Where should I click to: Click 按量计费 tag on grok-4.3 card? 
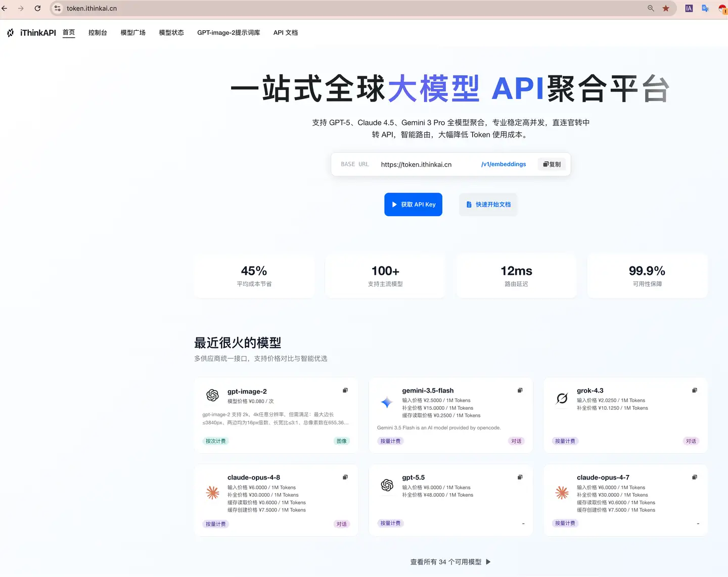[x=565, y=441]
